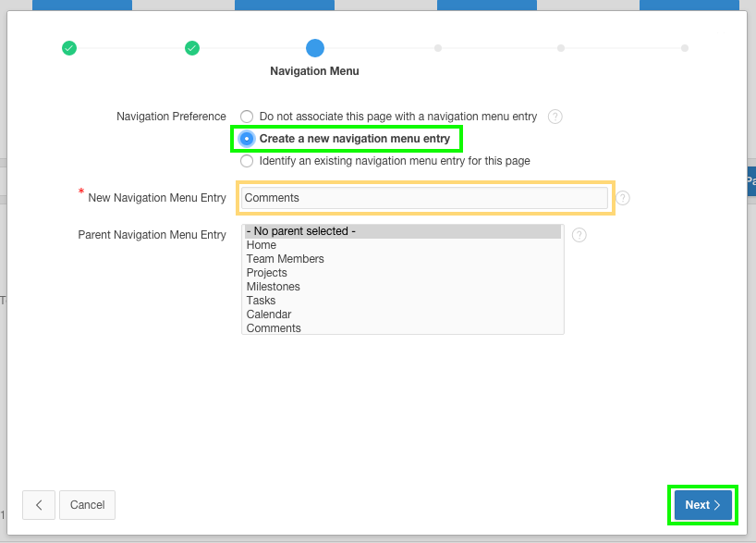Screen dimensions: 756x543
Task: Click the wizard back arrow button
Action: tap(38, 505)
